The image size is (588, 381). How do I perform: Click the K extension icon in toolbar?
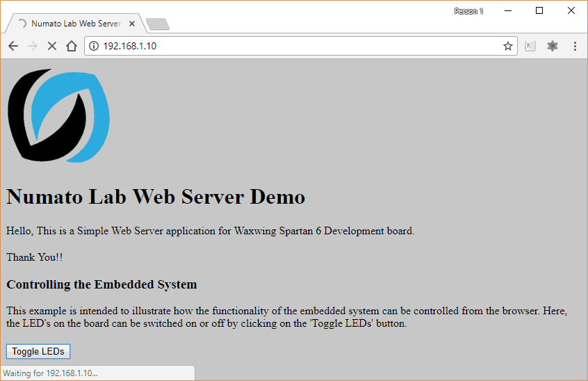pos(530,46)
